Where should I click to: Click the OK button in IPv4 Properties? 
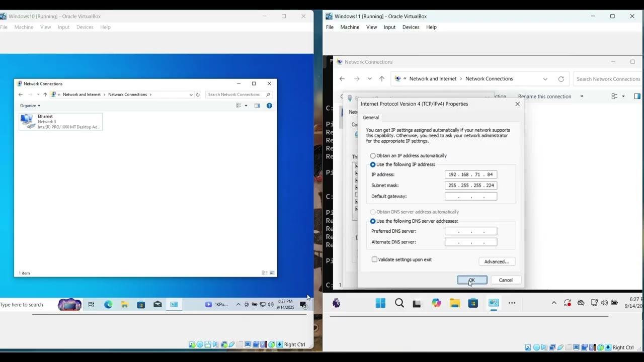(472, 280)
